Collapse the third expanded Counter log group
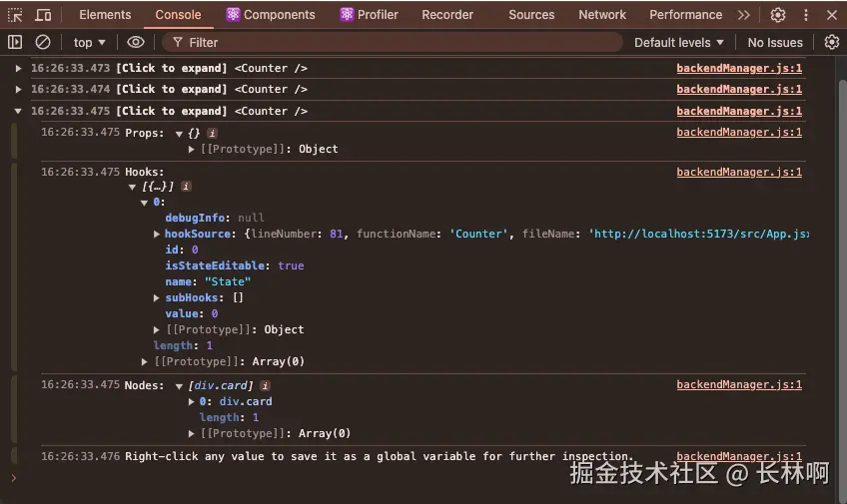Screen dimensions: 847x504 (x=18, y=111)
